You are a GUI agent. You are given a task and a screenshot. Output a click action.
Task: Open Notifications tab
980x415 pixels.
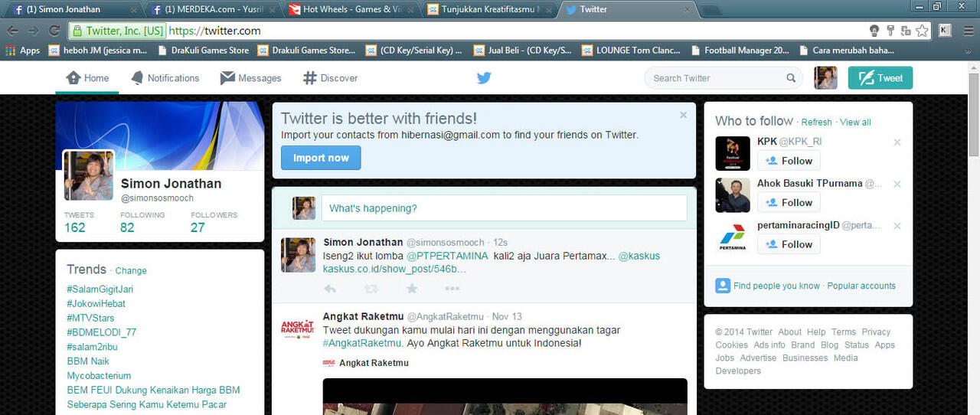coord(165,78)
